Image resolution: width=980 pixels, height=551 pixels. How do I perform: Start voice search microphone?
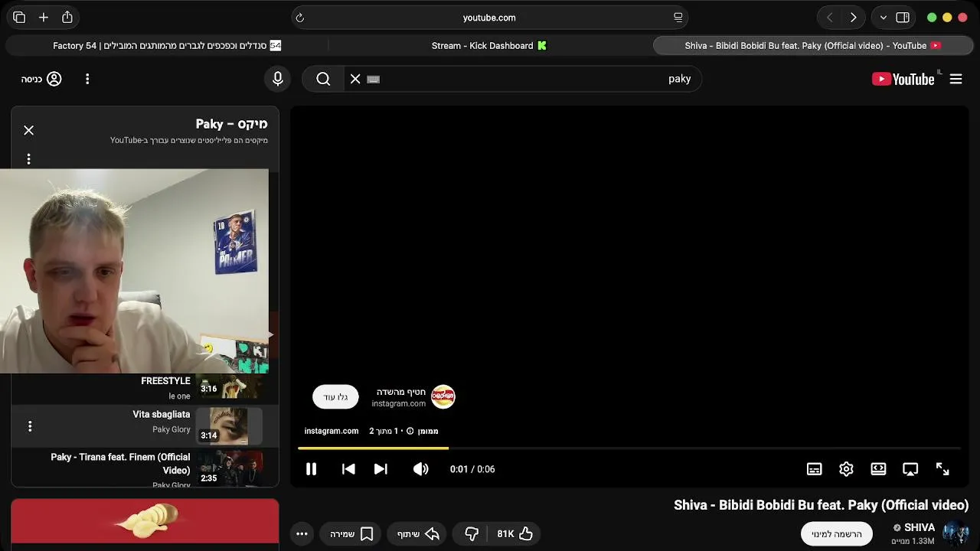tap(278, 79)
